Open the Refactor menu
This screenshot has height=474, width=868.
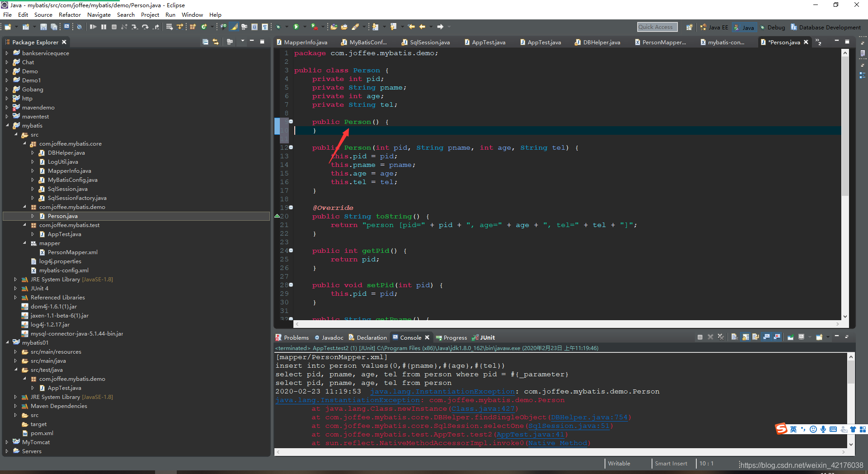click(70, 14)
